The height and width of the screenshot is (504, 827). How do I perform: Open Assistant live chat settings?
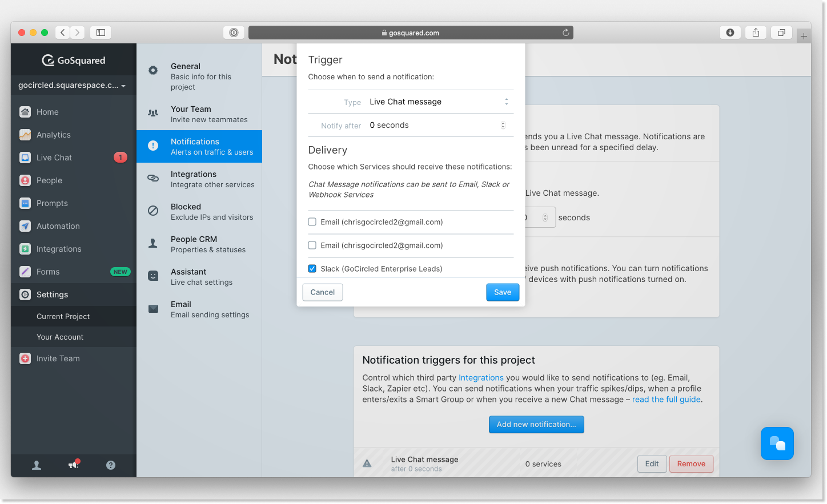click(199, 277)
